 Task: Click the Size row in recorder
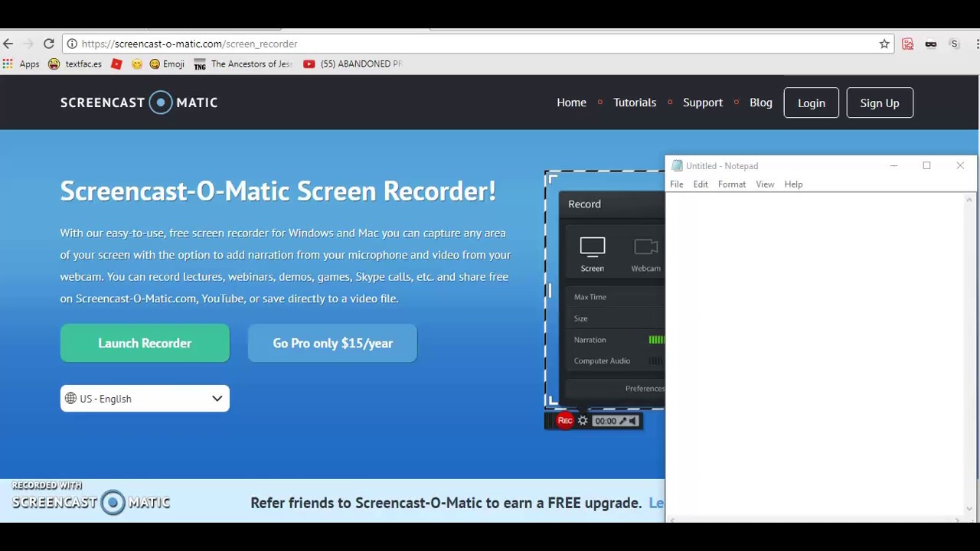(616, 318)
